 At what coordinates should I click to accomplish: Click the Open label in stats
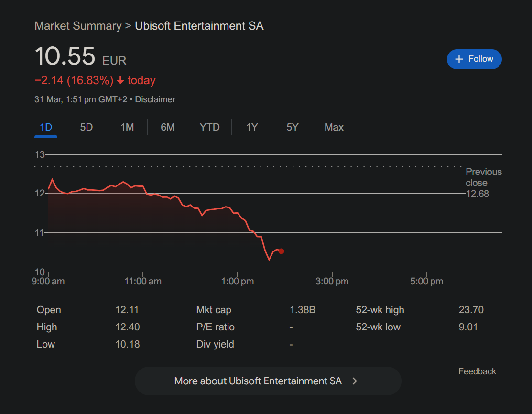(x=49, y=310)
